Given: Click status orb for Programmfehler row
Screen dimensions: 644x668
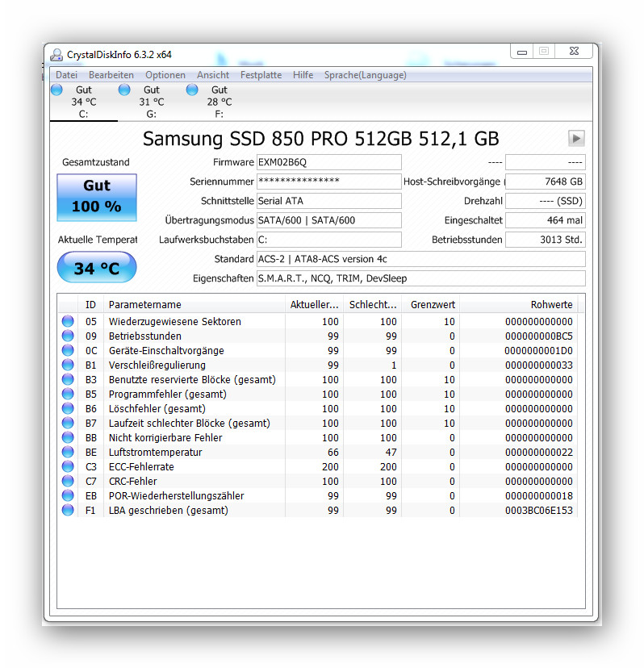Looking at the screenshot, I should 68,394.
